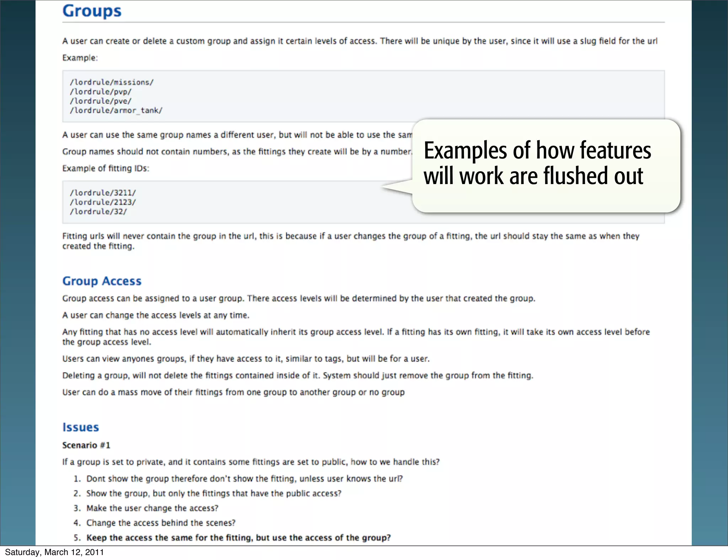The image size is (728, 560).
Task: Click list item 'Dont show the group therefore'
Action: coord(245,479)
